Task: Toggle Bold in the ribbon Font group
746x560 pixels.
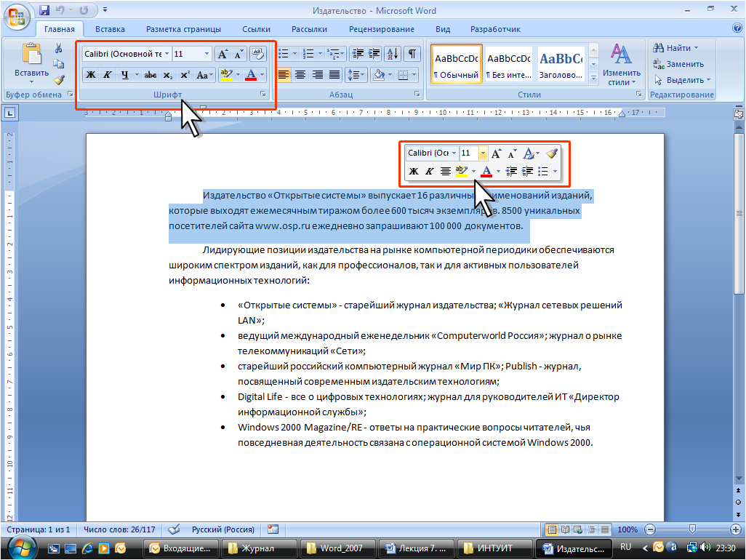Action: 90,75
